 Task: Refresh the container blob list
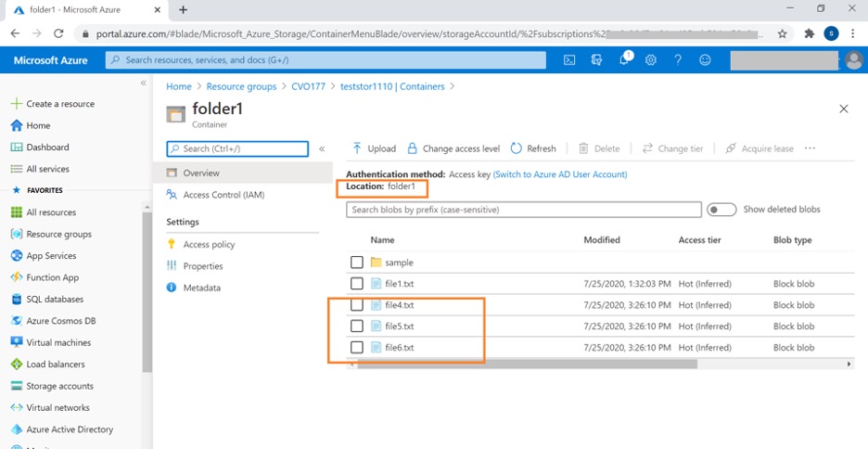(533, 148)
